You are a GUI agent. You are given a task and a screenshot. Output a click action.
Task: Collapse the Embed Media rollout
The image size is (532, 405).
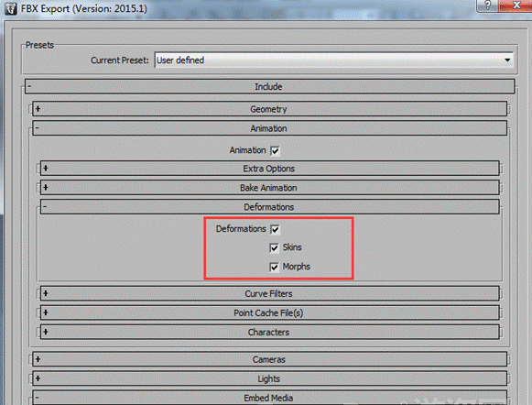270,398
